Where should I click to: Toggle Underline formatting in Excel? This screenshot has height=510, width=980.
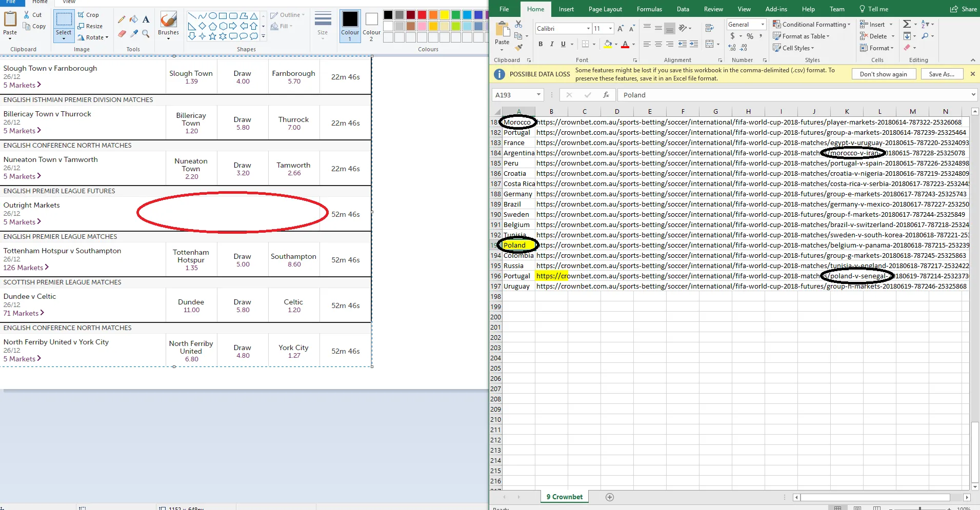tap(563, 44)
